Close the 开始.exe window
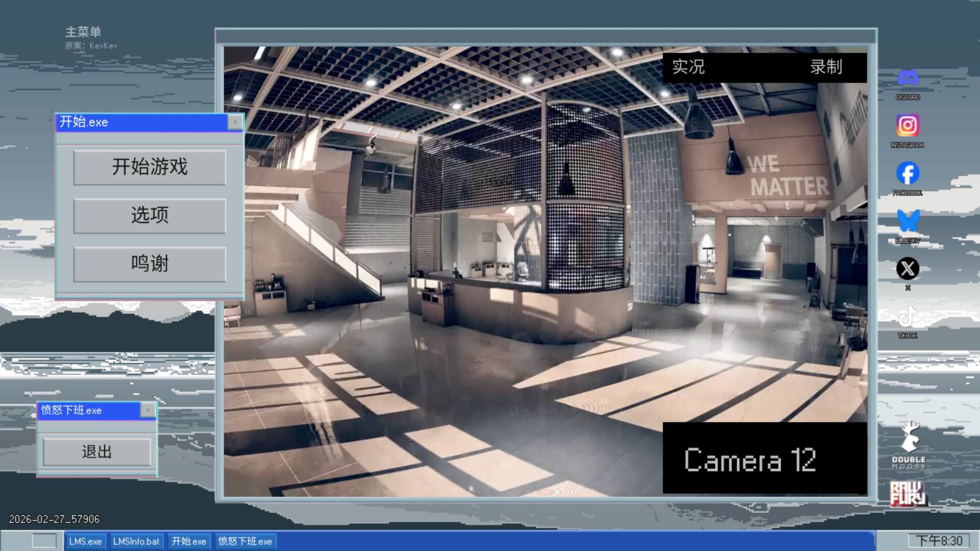 (x=235, y=122)
